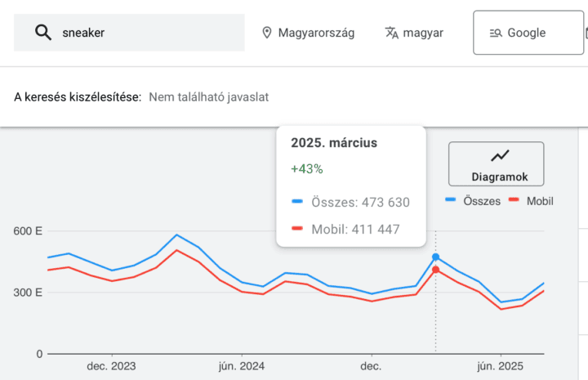Toggle the Összes series legend label
Viewport: 588px width, 380px height.
pos(482,201)
